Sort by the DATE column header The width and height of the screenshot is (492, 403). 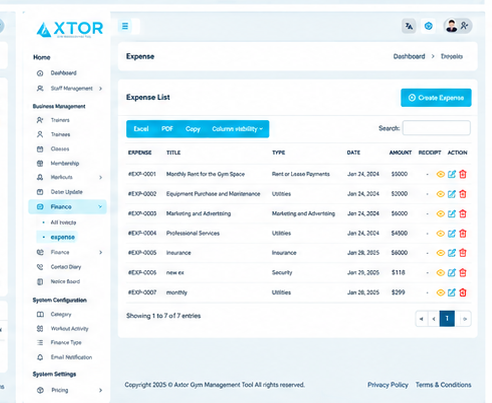[x=353, y=153]
